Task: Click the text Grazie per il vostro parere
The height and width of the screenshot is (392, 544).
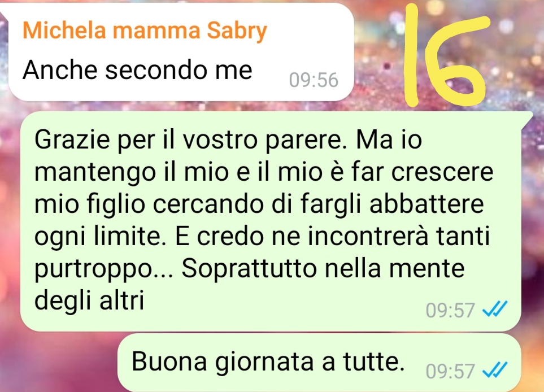Action: [x=190, y=140]
